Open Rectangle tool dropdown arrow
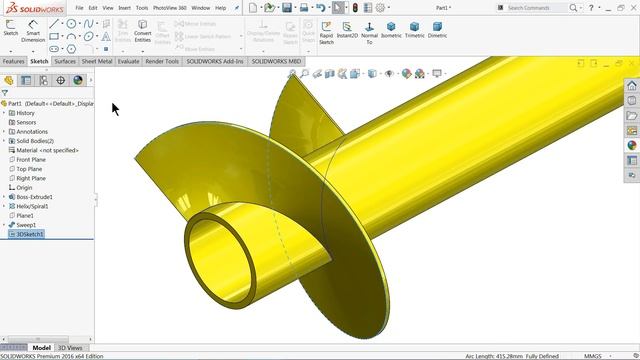 [x=62, y=36]
